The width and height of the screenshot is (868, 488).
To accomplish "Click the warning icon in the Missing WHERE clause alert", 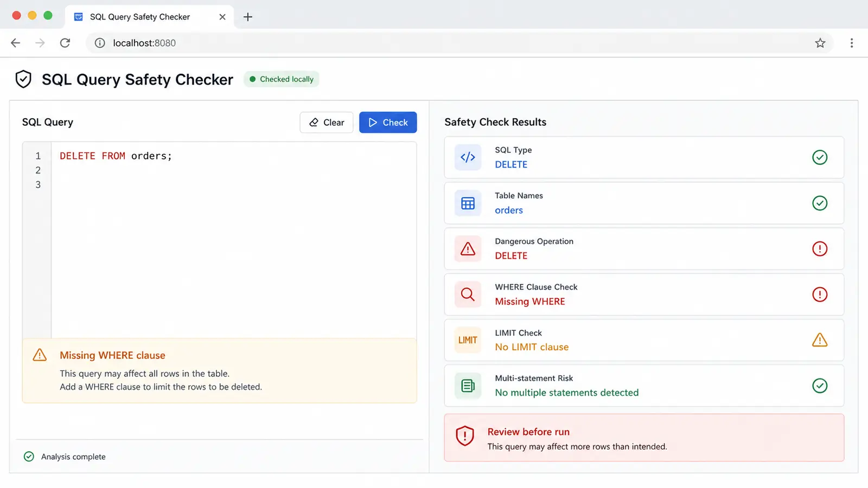I will pyautogui.click(x=40, y=355).
